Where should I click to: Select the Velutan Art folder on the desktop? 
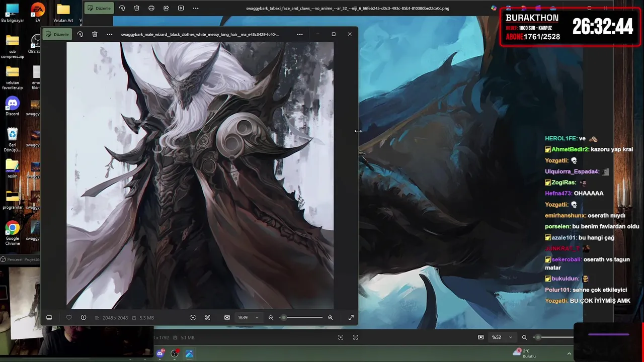pos(63,13)
